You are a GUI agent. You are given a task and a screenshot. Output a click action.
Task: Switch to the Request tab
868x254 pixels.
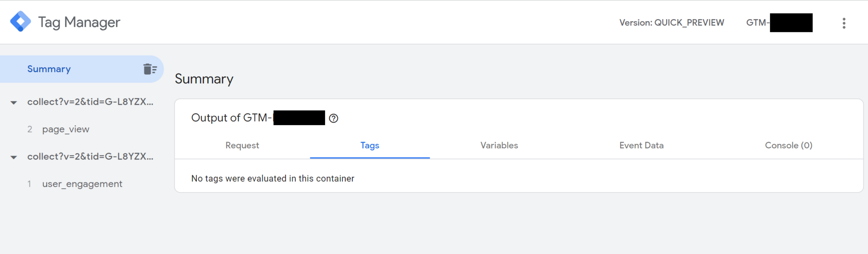coord(242,145)
